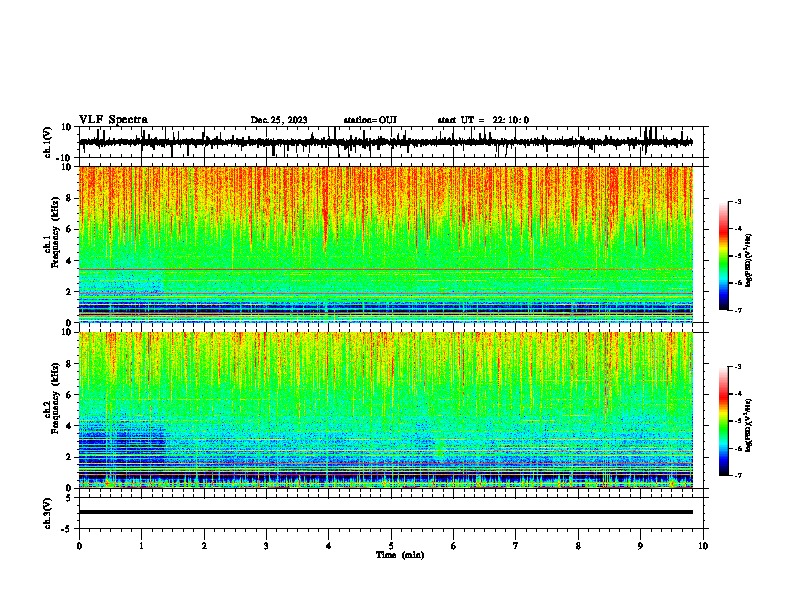Screen dimensions: 792x612
Task: Click the "5" tick on the time axis
Action: pyautogui.click(x=391, y=546)
